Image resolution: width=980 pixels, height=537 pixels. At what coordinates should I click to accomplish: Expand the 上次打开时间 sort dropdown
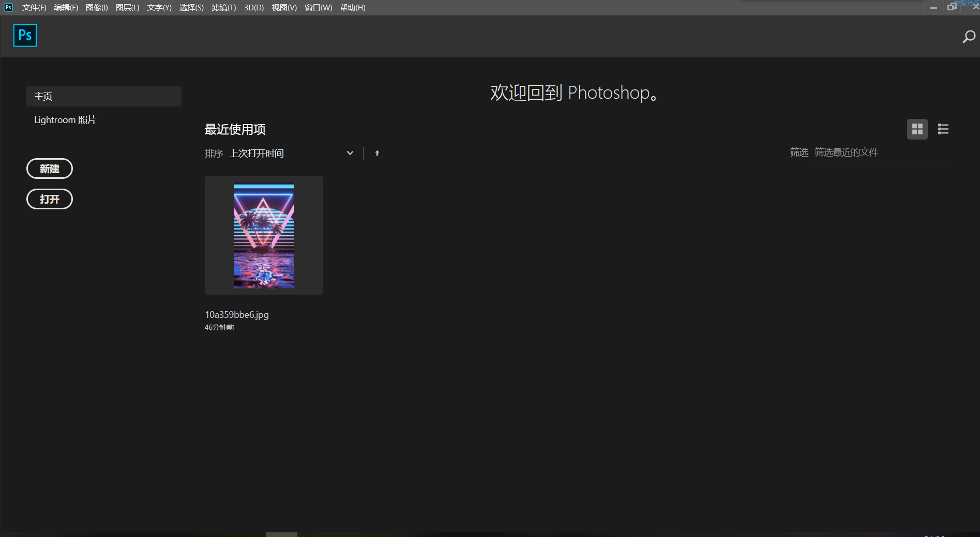click(x=292, y=153)
